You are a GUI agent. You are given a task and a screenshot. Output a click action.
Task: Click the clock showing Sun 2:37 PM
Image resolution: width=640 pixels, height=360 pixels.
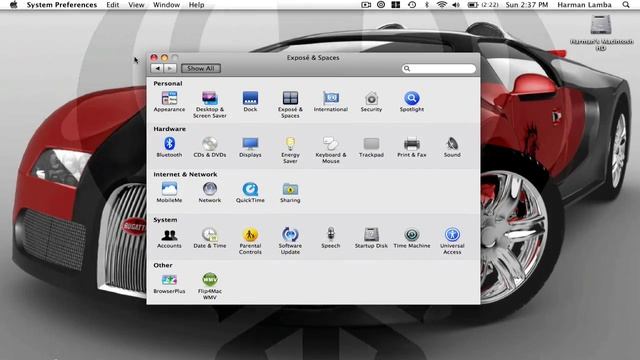527,5
